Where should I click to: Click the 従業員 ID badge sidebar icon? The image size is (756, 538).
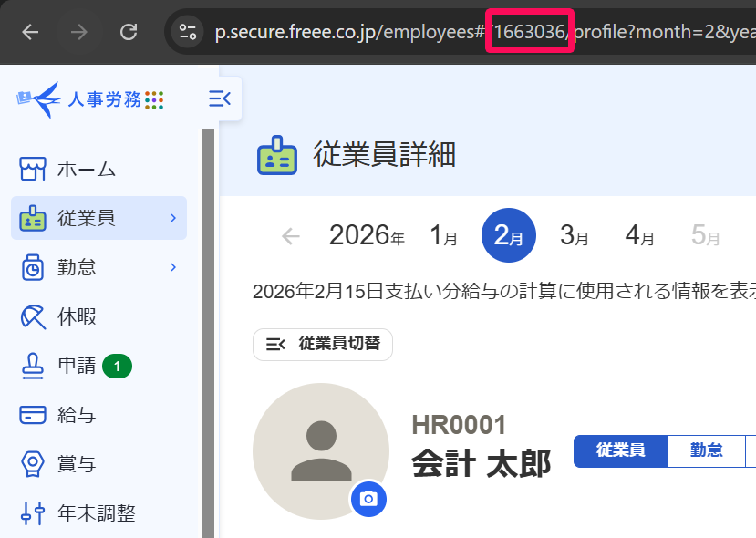33,218
